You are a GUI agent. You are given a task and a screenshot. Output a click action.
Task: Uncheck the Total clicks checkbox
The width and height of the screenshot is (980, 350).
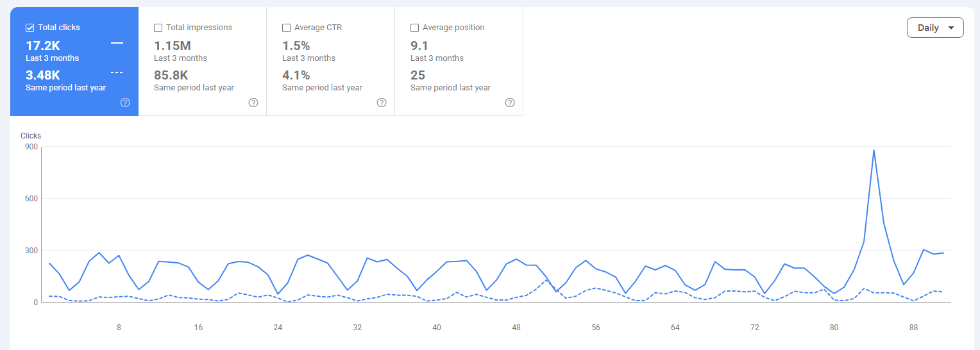tap(30, 28)
